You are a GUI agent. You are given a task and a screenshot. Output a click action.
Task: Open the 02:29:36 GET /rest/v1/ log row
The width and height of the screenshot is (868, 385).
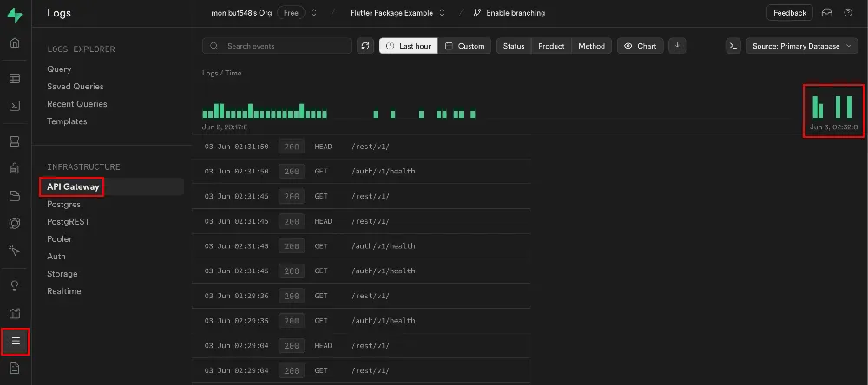click(x=361, y=296)
